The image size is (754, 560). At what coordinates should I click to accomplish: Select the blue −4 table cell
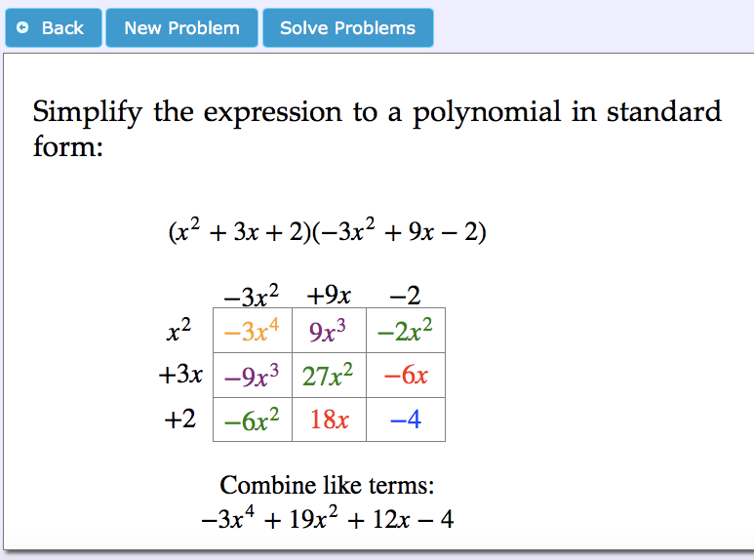(x=405, y=420)
